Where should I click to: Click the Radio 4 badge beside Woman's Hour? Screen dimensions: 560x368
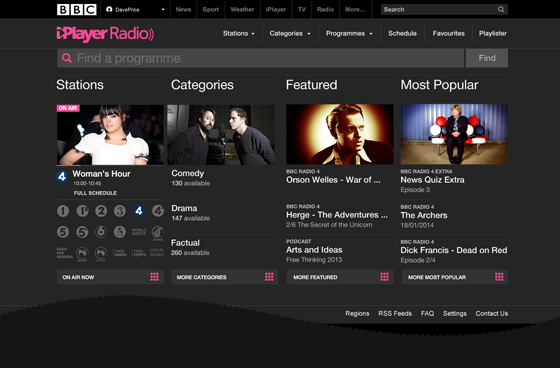click(x=62, y=176)
